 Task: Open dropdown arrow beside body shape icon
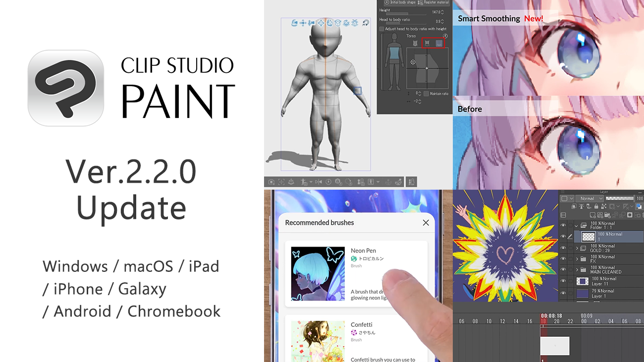(x=378, y=182)
